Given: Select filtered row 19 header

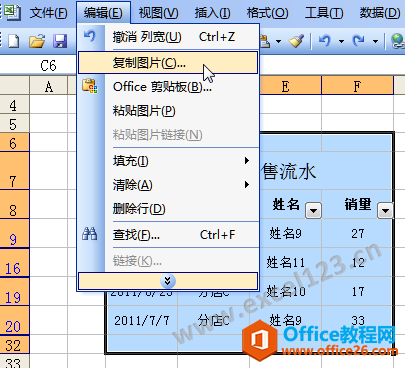Looking at the screenshot, I should pos(14,292).
